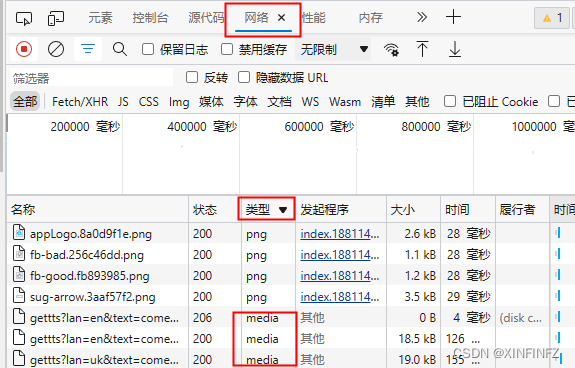The image size is (575, 368).
Task: Focus the 筛选器 filter input
Action: coord(91,77)
